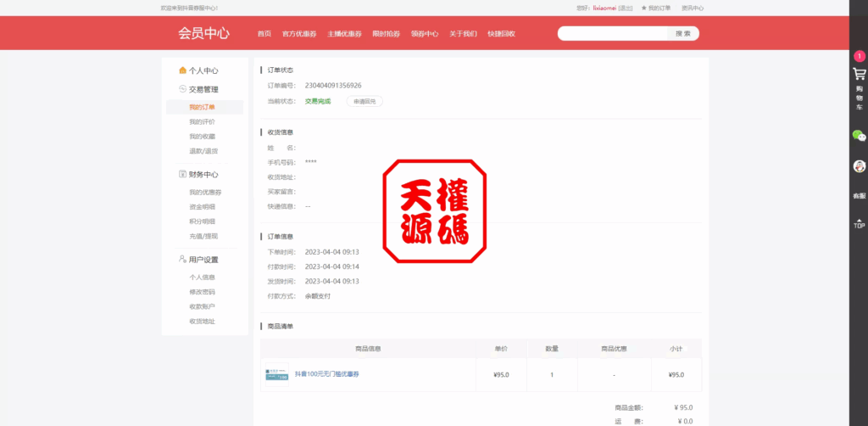The width and height of the screenshot is (868, 426).
Task: Click the username lixiaomei in top bar
Action: (x=604, y=8)
